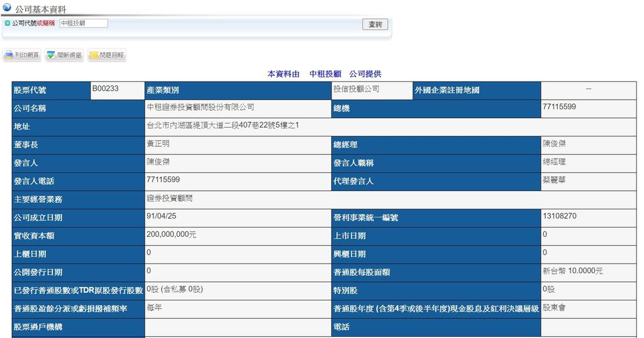Select paid-in capital 200,000,000元
Viewport: 644px width, 338px height.
point(171,234)
